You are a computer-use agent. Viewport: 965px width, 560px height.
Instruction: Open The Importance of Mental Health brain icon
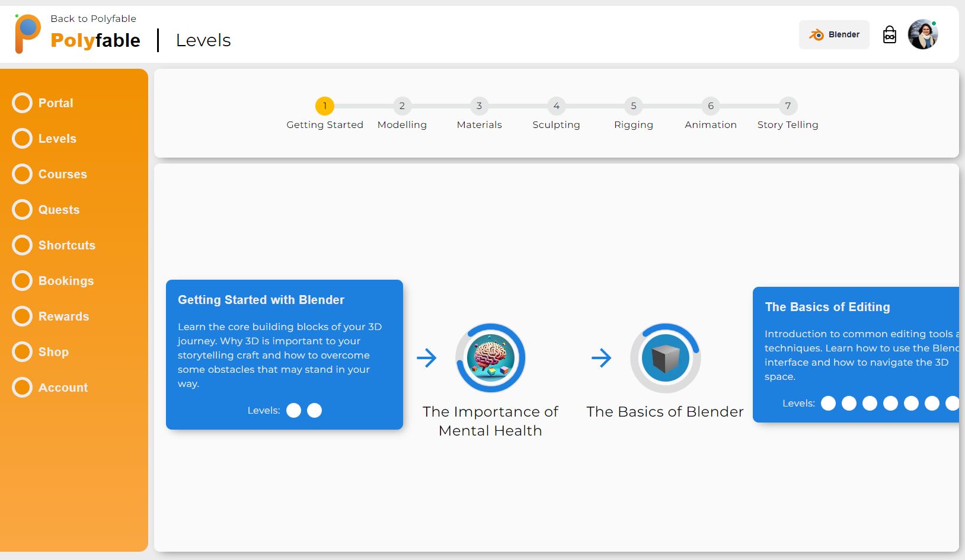490,357
